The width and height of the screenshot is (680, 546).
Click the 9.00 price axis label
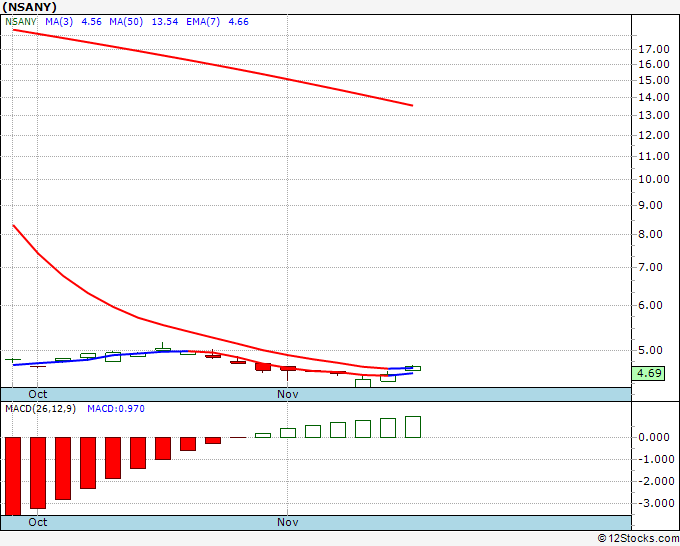[x=651, y=205]
